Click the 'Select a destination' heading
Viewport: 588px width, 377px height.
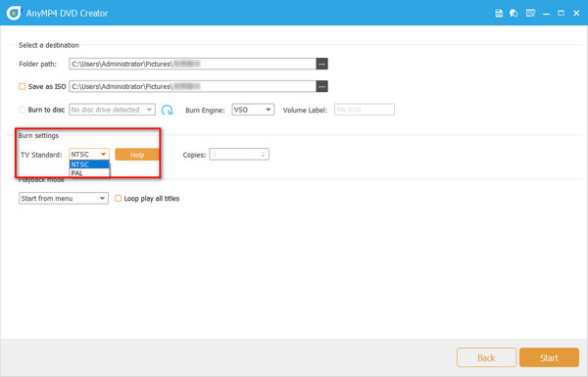click(49, 45)
